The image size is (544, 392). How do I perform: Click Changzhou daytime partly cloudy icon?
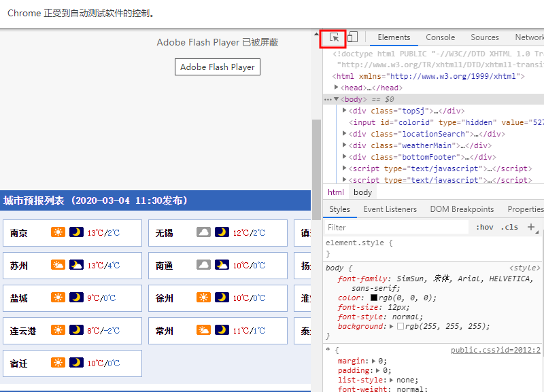[x=203, y=330]
